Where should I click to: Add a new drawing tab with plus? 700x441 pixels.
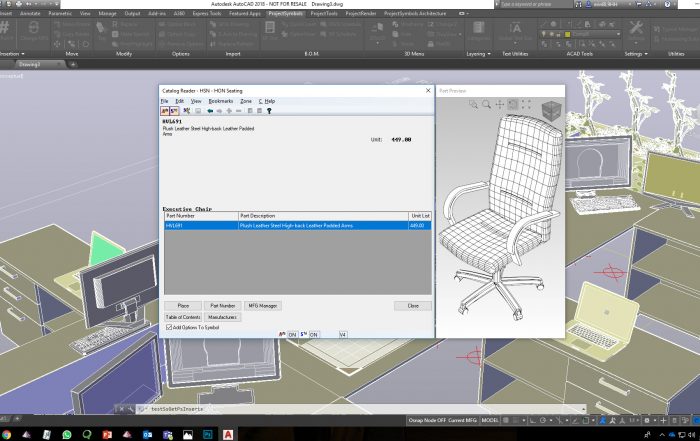pos(73,64)
